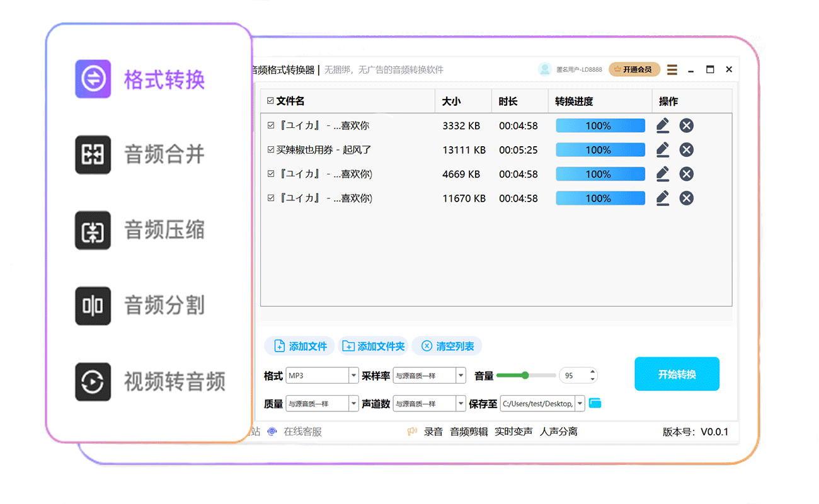The image size is (819, 504).
Task: Open 在线客服 online support icon
Action: coord(272,432)
